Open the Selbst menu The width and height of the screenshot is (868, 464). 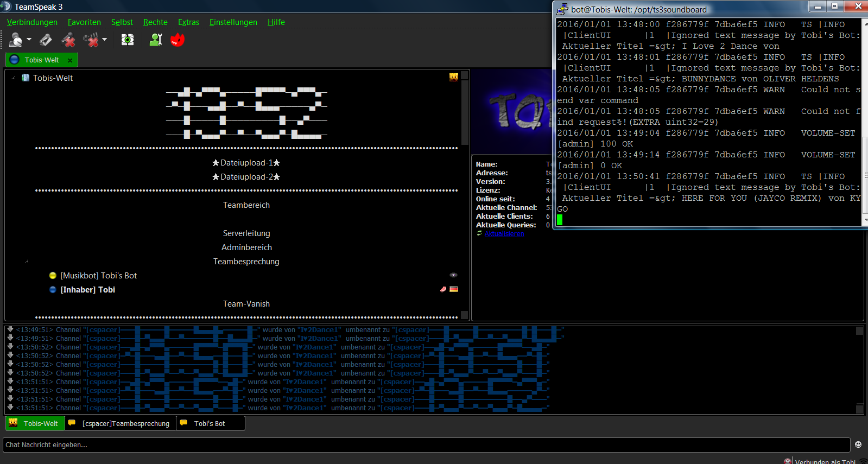pyautogui.click(x=122, y=22)
